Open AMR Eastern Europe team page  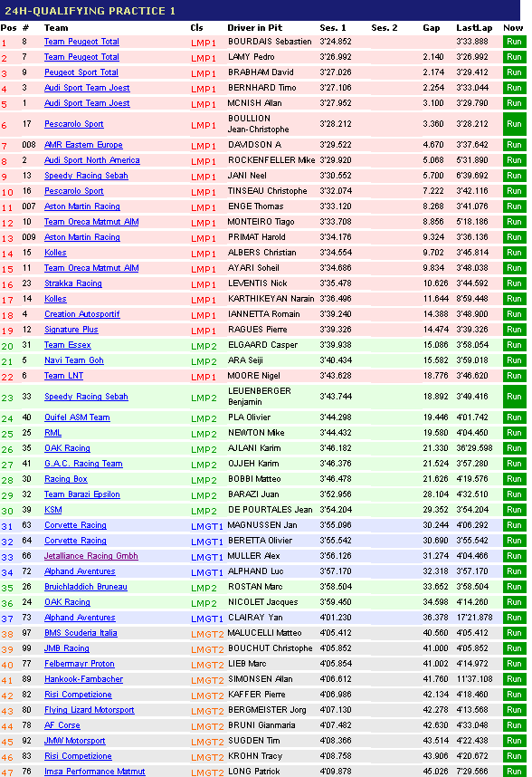coord(83,145)
